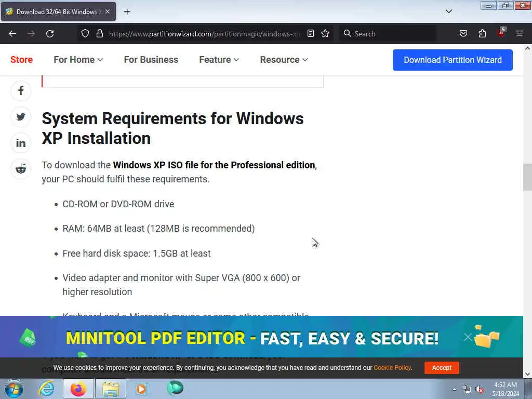
Task: Expand the For Home menu
Action: click(78, 60)
